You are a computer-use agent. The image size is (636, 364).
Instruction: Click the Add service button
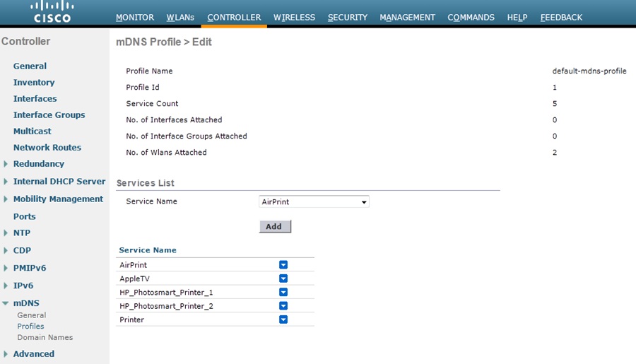[275, 226]
